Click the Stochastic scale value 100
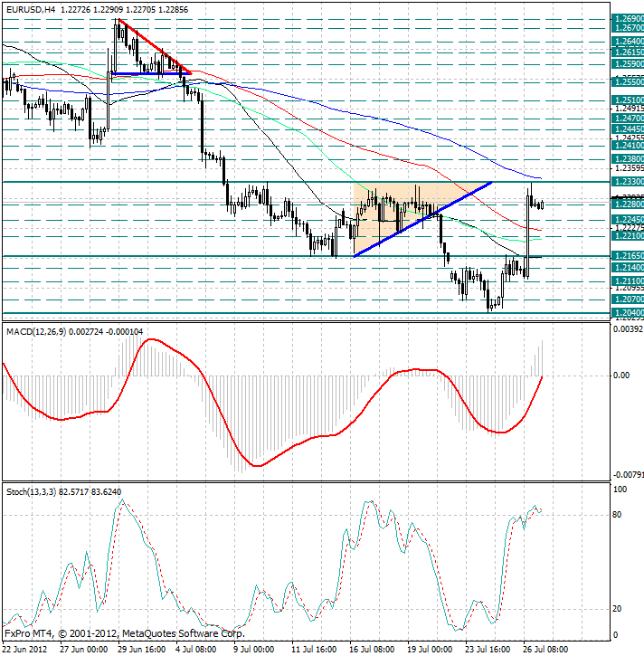This screenshot has width=644, height=656. [x=620, y=490]
